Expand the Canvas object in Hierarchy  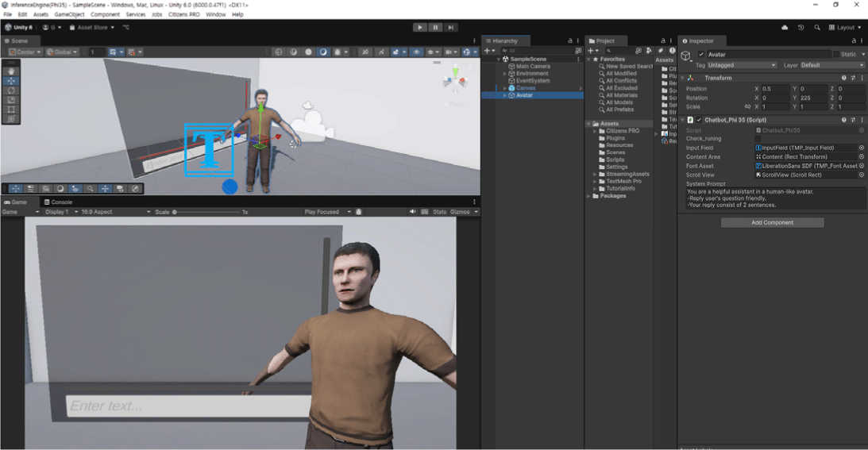click(504, 88)
